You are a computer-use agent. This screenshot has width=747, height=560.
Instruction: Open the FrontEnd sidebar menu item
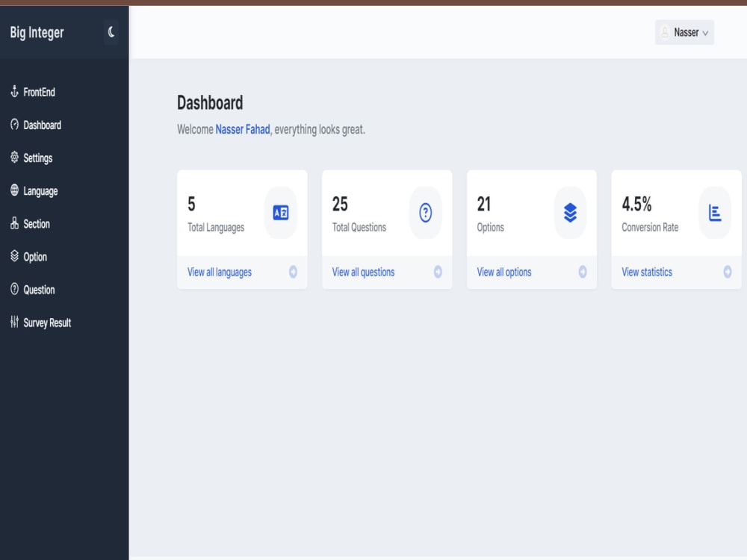point(39,92)
